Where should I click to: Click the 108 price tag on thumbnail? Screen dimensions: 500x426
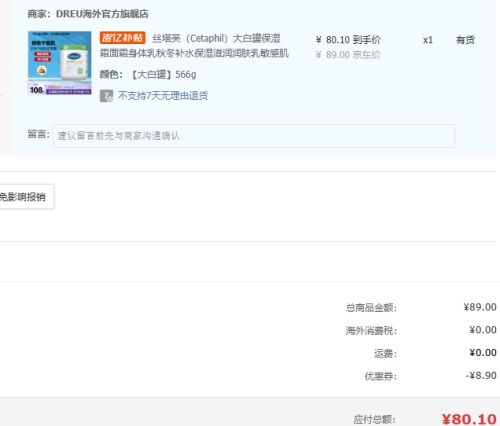[x=36, y=90]
